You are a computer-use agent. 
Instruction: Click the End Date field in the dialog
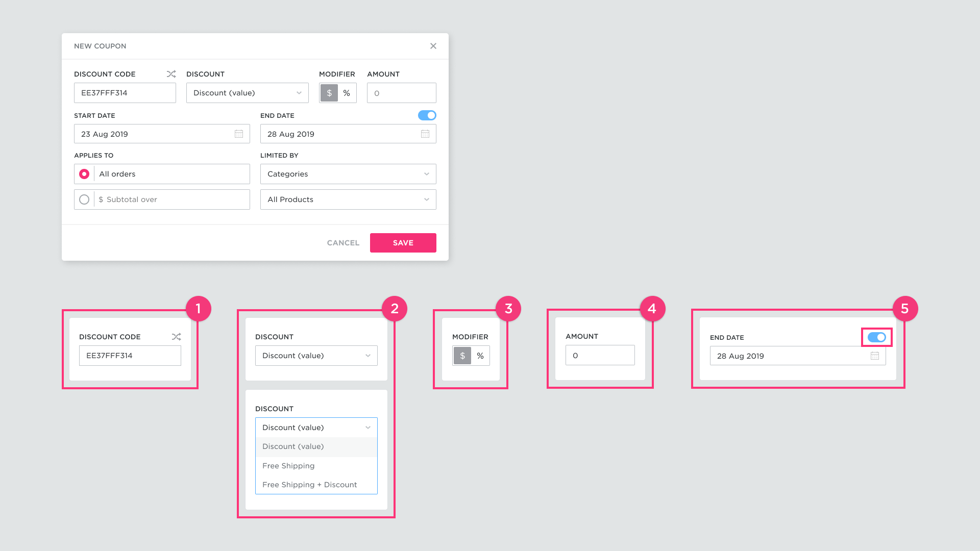click(x=348, y=134)
